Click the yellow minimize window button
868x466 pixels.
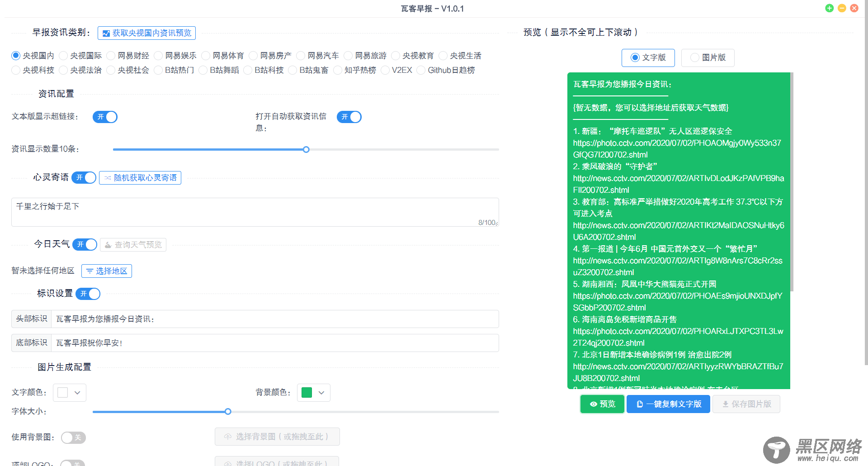[842, 8]
